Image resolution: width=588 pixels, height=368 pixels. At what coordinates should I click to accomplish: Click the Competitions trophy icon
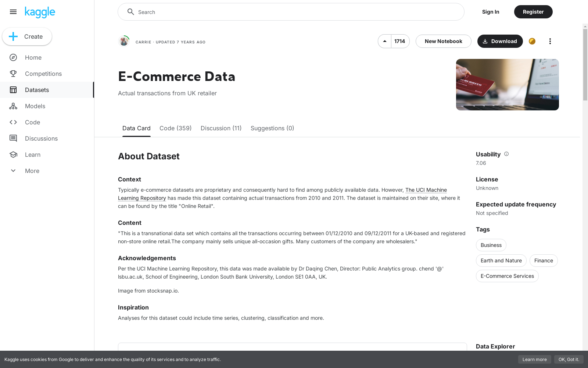point(13,74)
